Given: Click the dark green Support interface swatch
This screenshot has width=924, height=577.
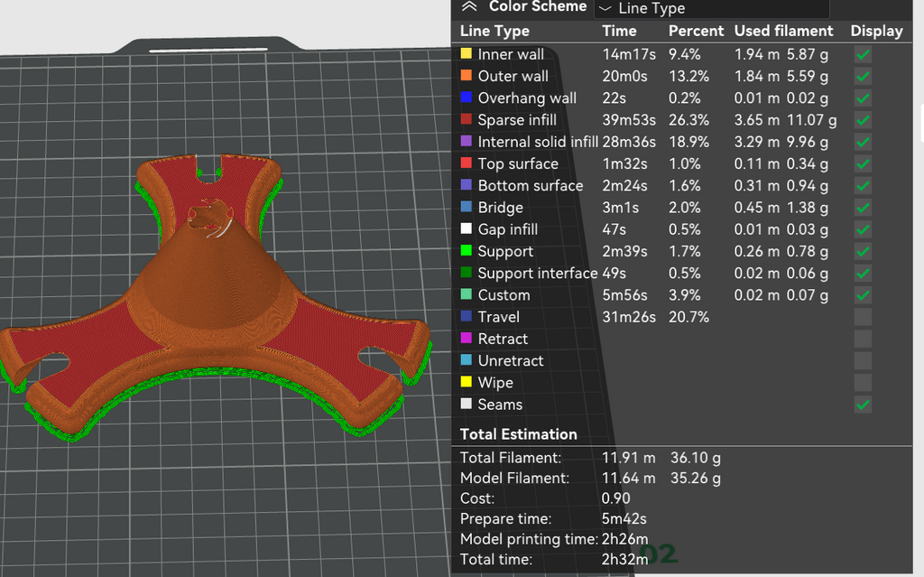Looking at the screenshot, I should (467, 272).
